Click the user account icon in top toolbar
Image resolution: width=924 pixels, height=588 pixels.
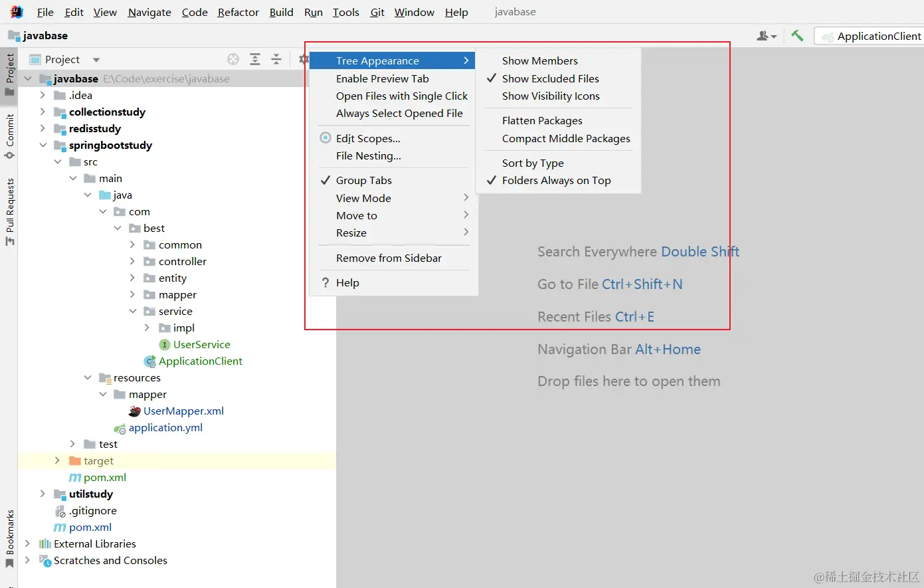pyautogui.click(x=767, y=36)
